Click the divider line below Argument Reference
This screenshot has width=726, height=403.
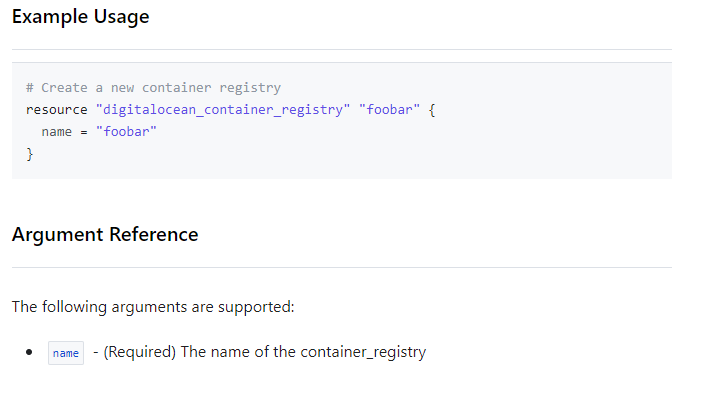pyautogui.click(x=342, y=267)
